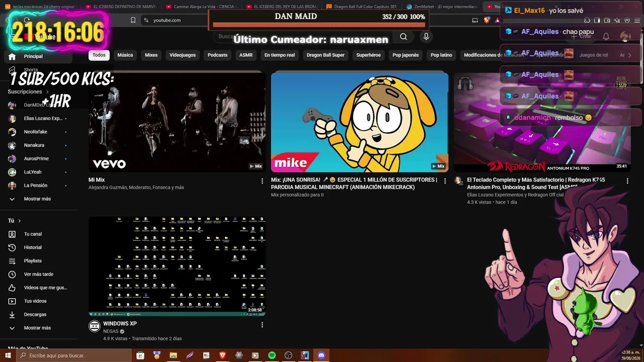Open the Tú section header
Screen dimensions: 644x362
[14, 221]
